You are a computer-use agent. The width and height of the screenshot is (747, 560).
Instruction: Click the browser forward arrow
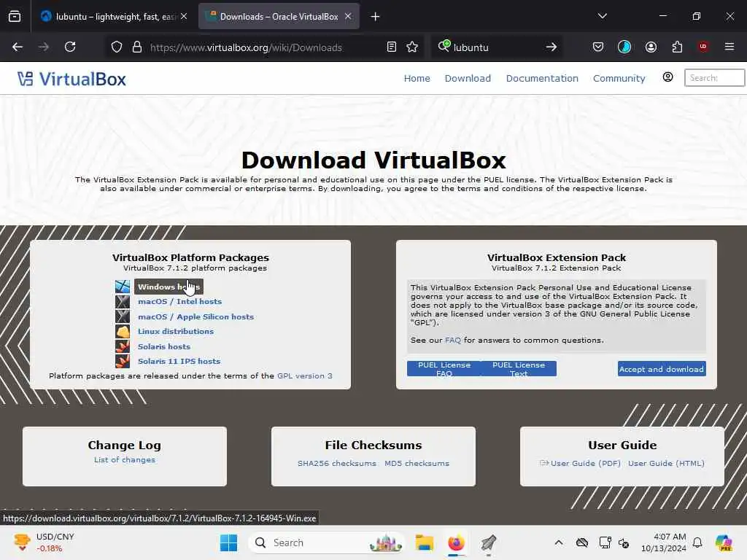pyautogui.click(x=43, y=47)
